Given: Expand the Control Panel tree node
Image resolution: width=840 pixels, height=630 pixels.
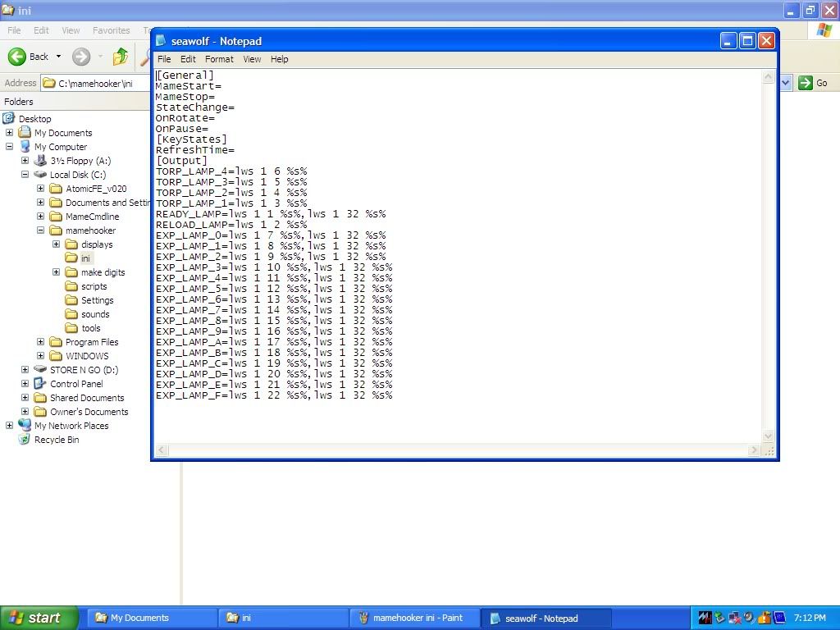Looking at the screenshot, I should (25, 383).
